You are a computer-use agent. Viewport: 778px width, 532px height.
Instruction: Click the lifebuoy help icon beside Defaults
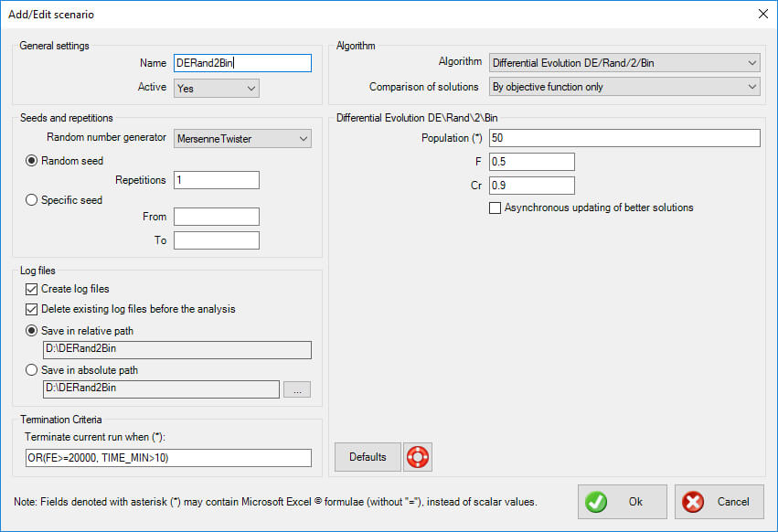click(418, 457)
